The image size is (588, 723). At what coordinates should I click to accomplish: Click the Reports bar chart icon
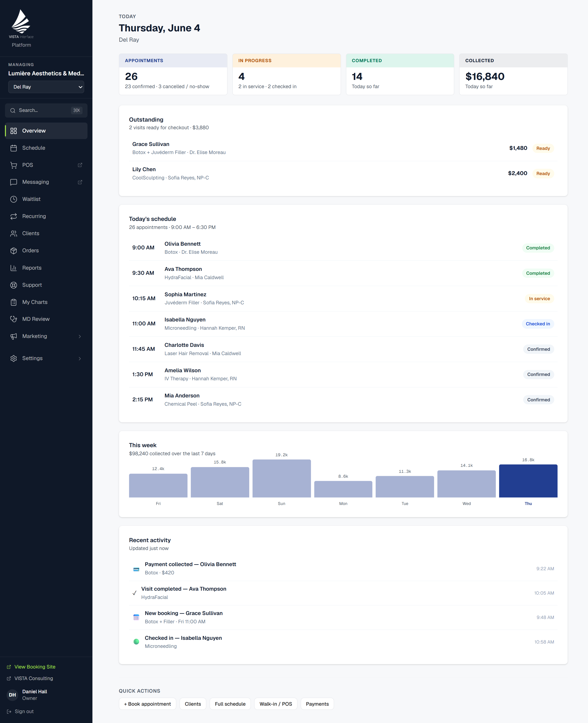coord(14,268)
